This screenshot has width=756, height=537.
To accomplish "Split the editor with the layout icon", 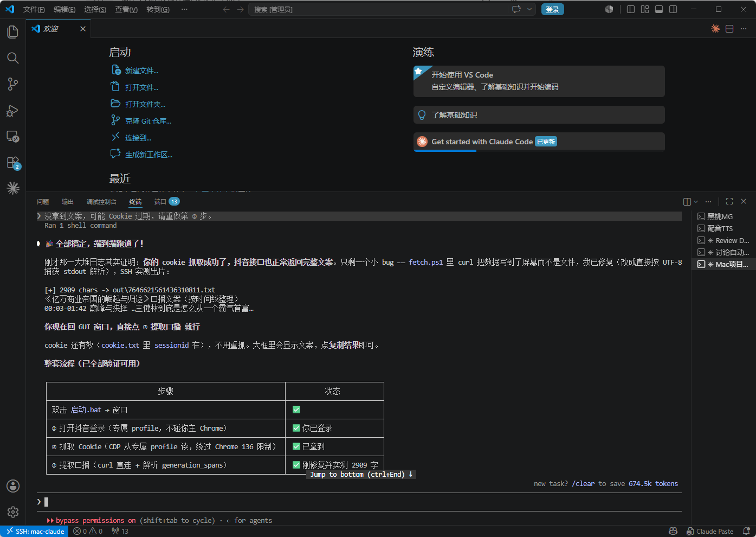I will (729, 29).
